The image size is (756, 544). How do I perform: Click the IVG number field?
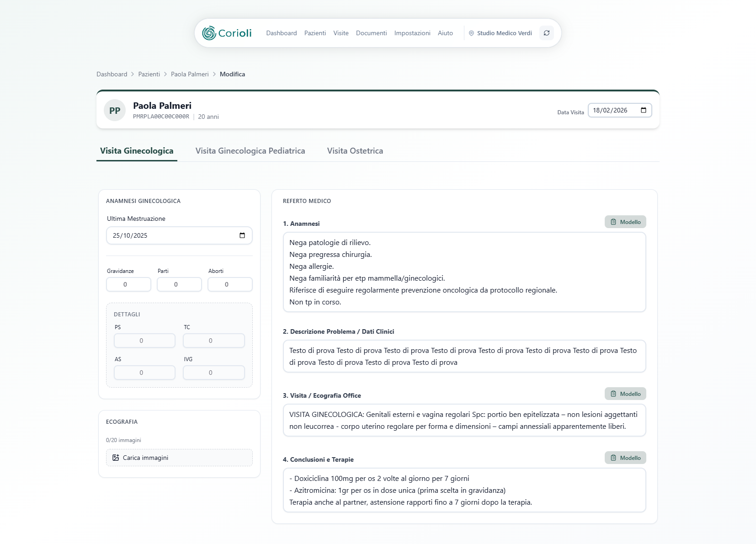coord(214,373)
